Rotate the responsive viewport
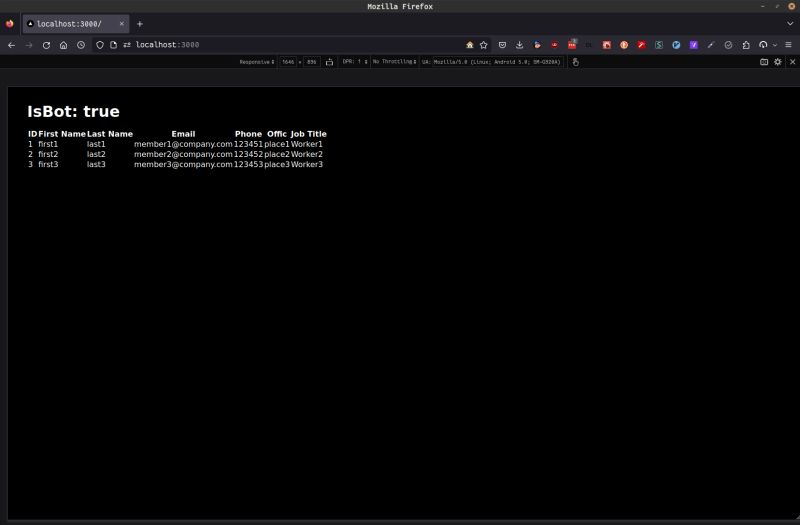Viewport: 800px width, 525px height. 329,62
